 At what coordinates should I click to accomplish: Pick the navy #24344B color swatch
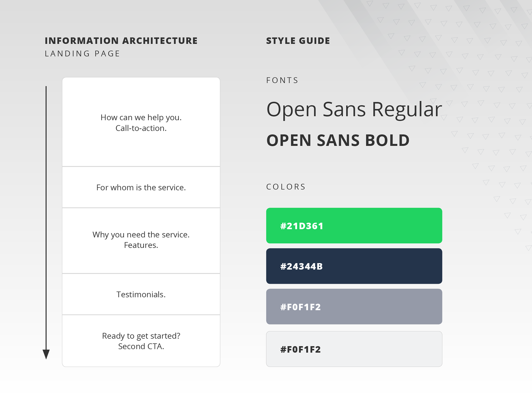point(354,266)
